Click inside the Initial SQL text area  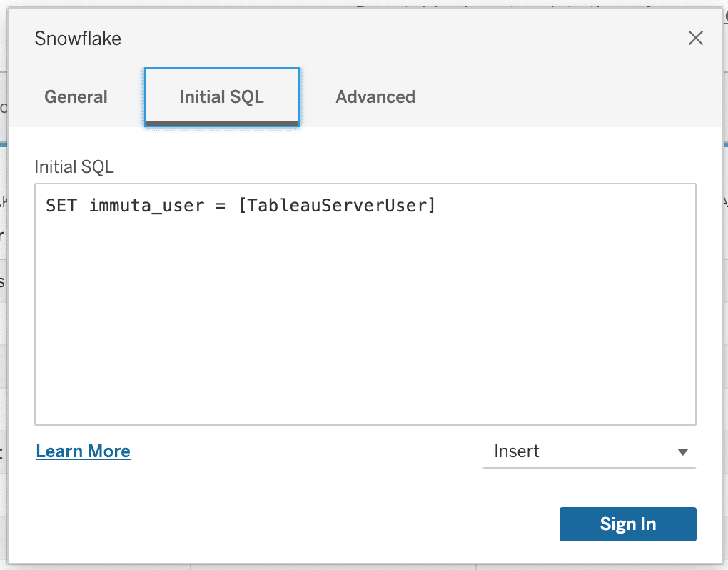[x=365, y=304]
